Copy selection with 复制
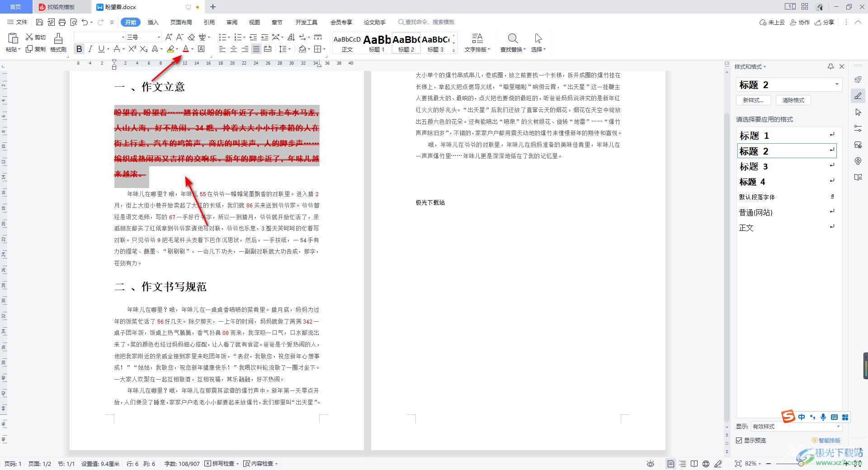 click(x=36, y=49)
